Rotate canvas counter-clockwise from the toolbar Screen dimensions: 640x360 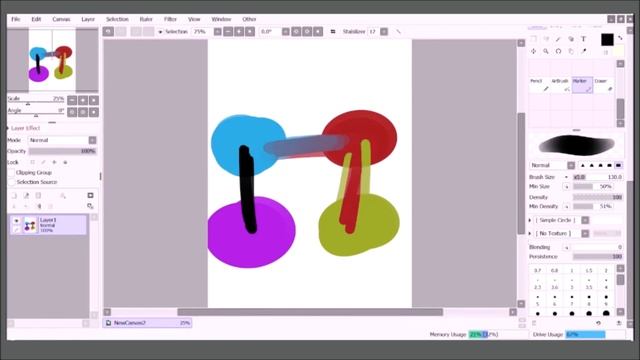(296, 31)
